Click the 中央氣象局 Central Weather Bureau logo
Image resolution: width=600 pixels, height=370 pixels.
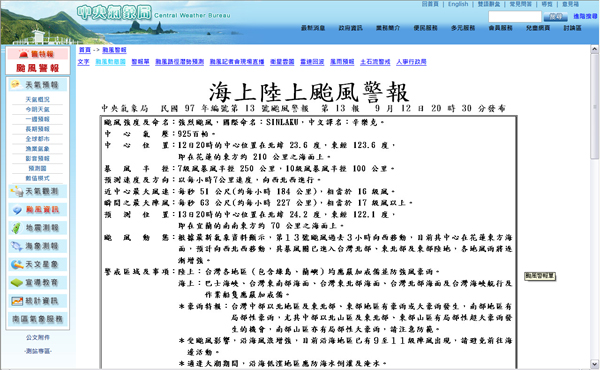pyautogui.click(x=153, y=13)
